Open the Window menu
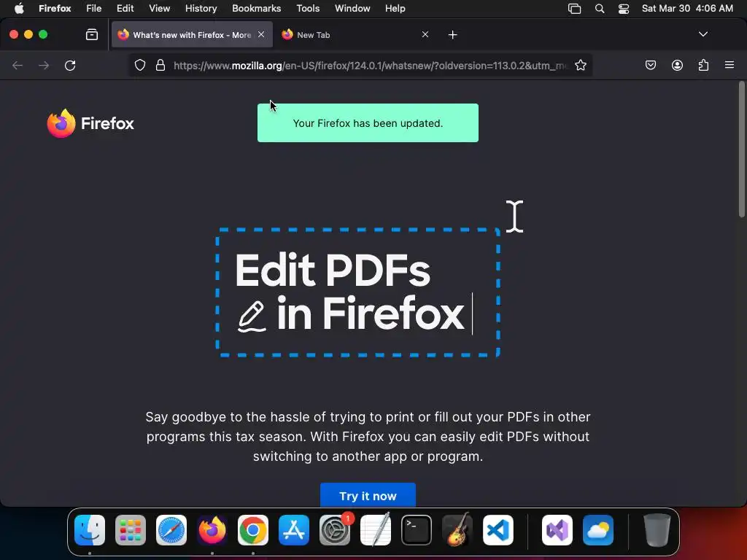The width and height of the screenshot is (747, 560). [352, 9]
